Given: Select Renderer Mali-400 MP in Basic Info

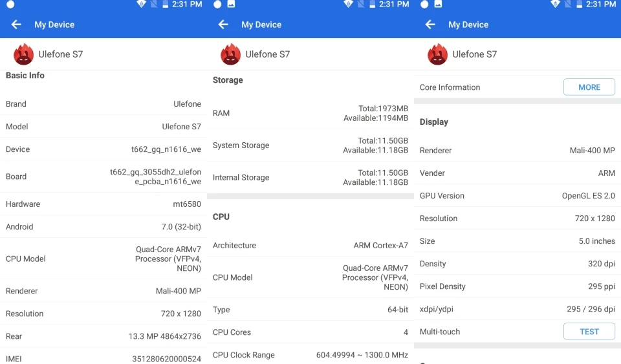Looking at the screenshot, I should tap(179, 291).
